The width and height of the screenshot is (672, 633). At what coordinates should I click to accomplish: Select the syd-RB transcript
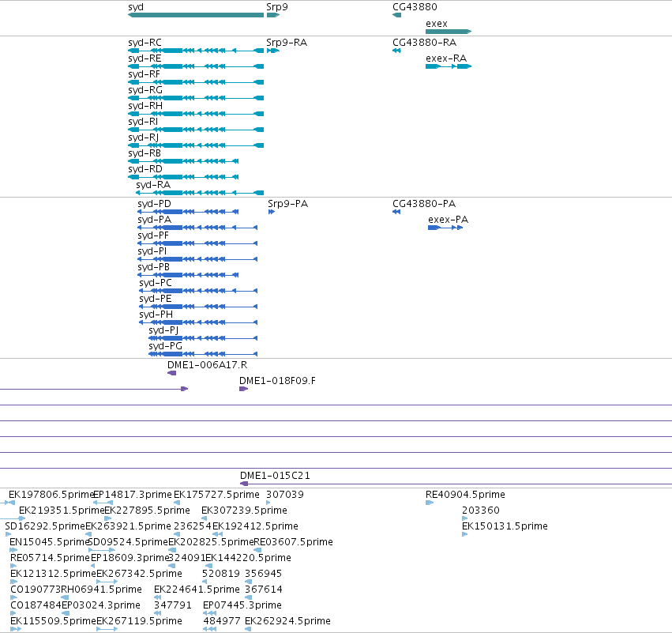[183, 161]
